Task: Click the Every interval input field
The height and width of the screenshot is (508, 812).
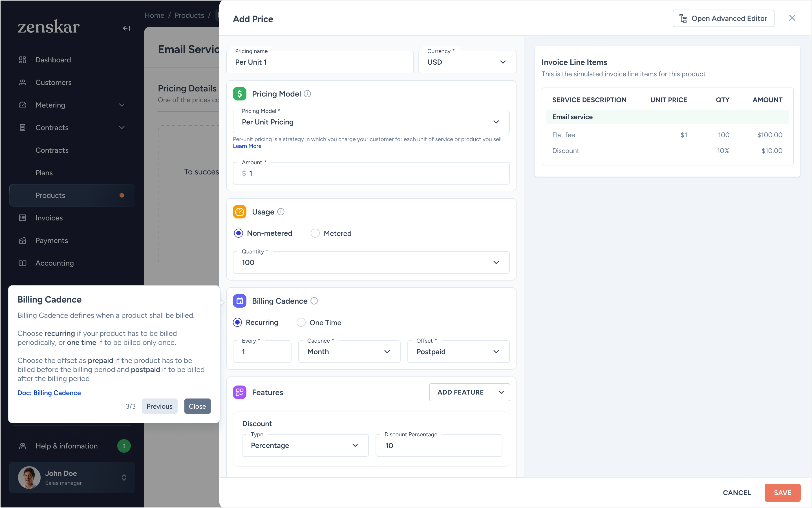Action: click(x=262, y=352)
